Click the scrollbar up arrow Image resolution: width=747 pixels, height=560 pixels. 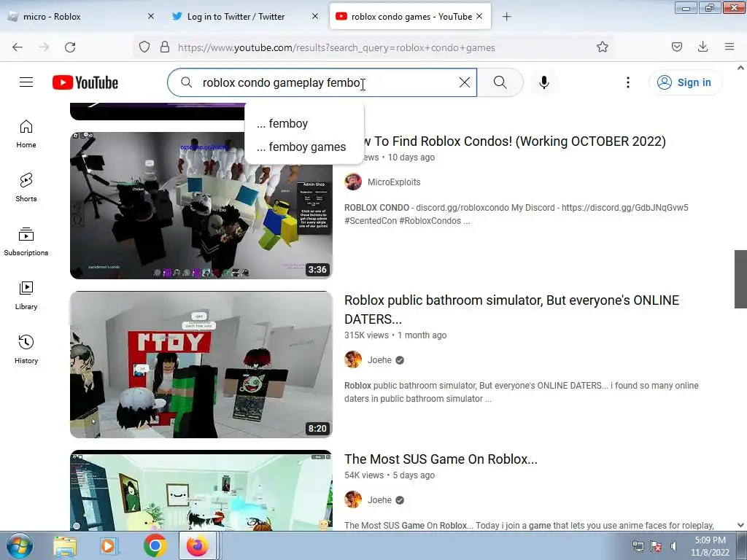point(740,68)
